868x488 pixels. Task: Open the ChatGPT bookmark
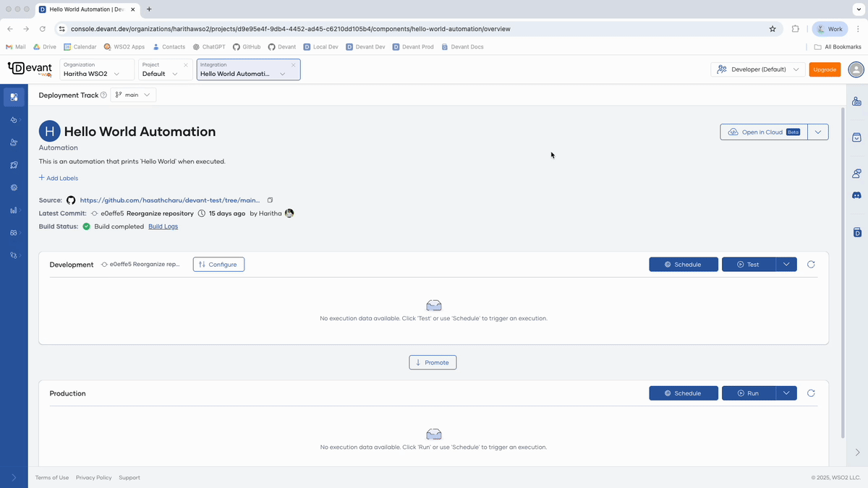210,47
